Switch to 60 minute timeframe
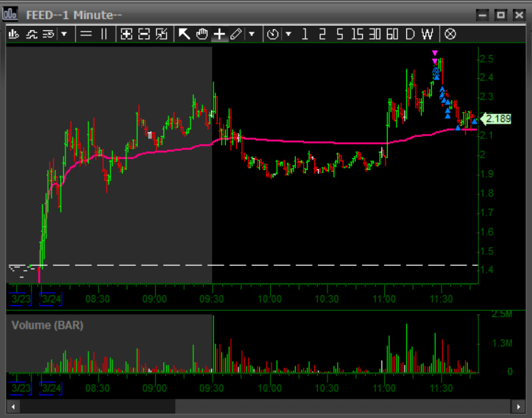 392,35
